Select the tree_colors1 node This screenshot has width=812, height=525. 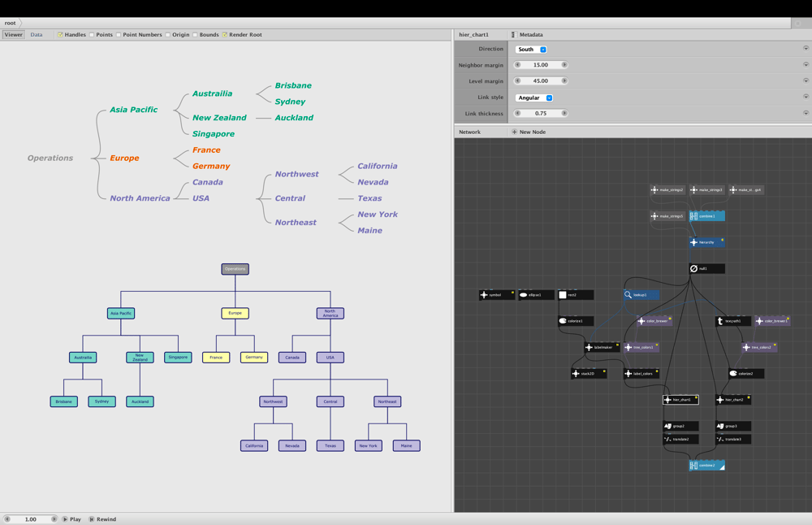pos(641,347)
